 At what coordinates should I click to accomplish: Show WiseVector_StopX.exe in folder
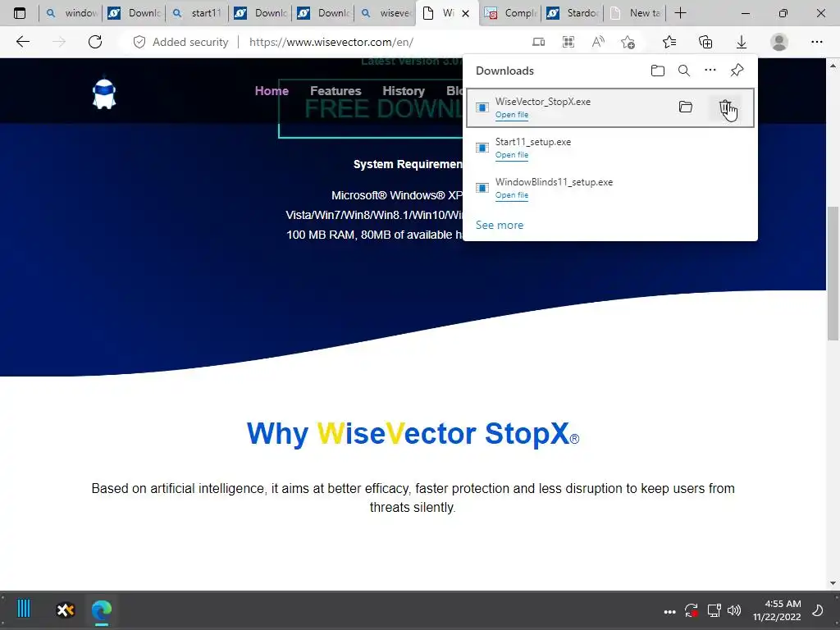(x=686, y=107)
